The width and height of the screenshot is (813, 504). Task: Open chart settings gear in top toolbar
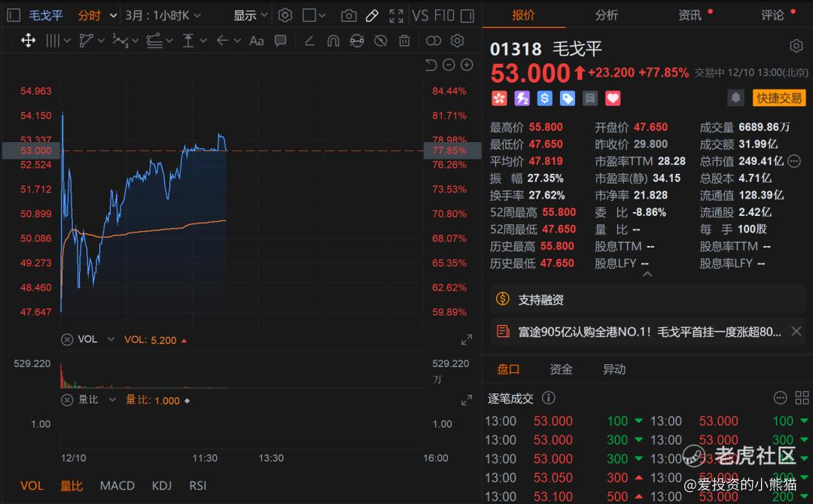pos(285,16)
